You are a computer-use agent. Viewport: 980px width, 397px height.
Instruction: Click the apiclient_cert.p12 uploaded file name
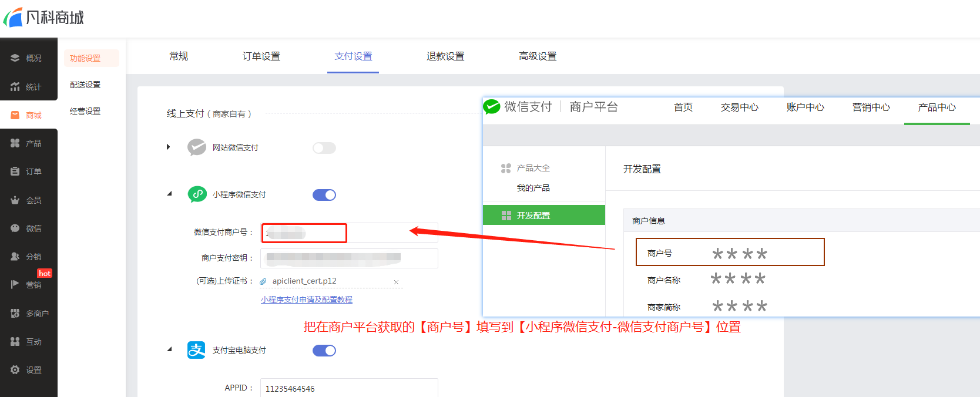pyautogui.click(x=304, y=281)
